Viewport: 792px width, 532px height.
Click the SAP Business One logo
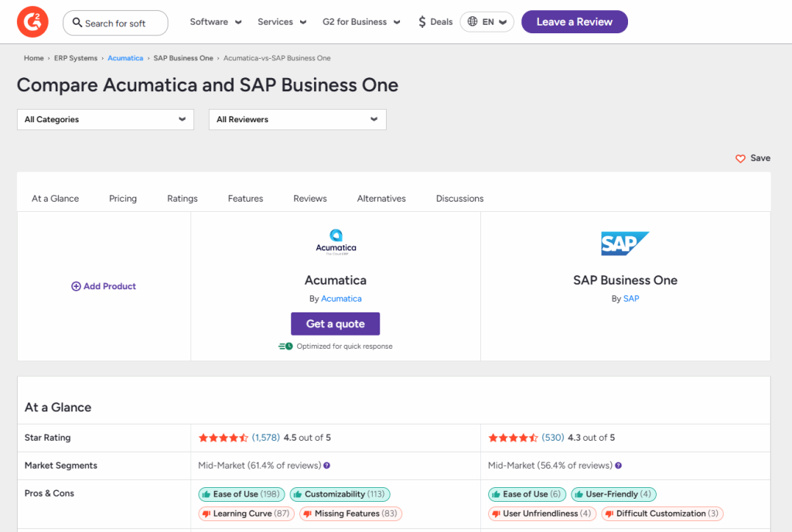point(625,242)
